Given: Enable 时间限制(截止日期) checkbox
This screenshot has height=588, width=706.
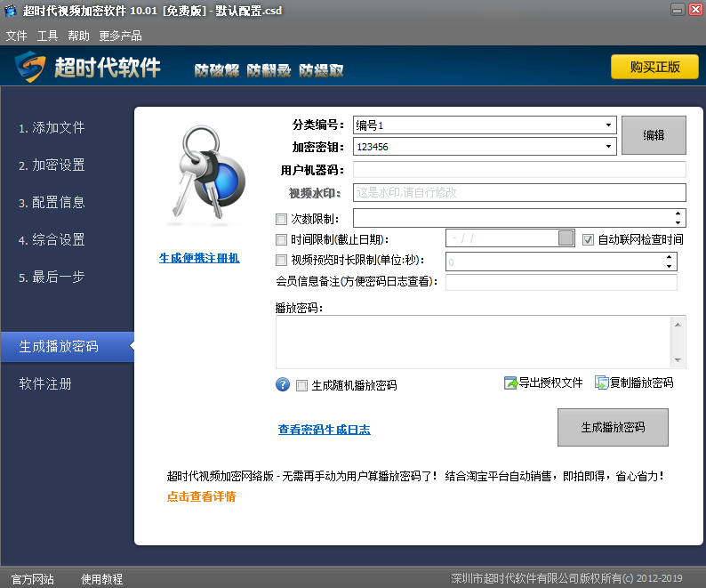Looking at the screenshot, I should pyautogui.click(x=282, y=239).
